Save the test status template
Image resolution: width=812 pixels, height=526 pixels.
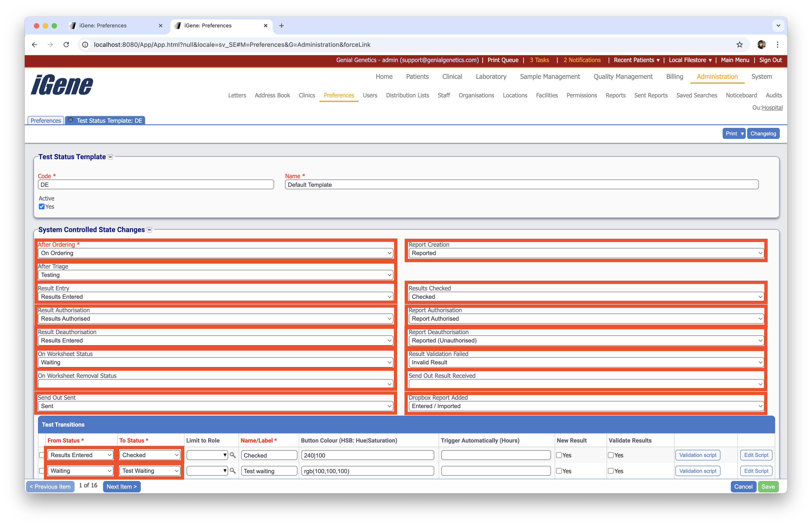pyautogui.click(x=768, y=486)
